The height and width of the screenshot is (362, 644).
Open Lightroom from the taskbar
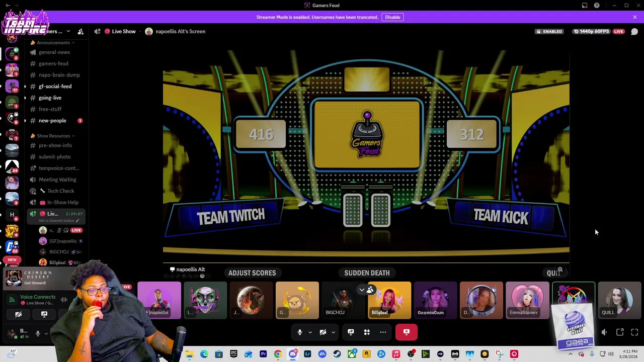(x=307, y=354)
